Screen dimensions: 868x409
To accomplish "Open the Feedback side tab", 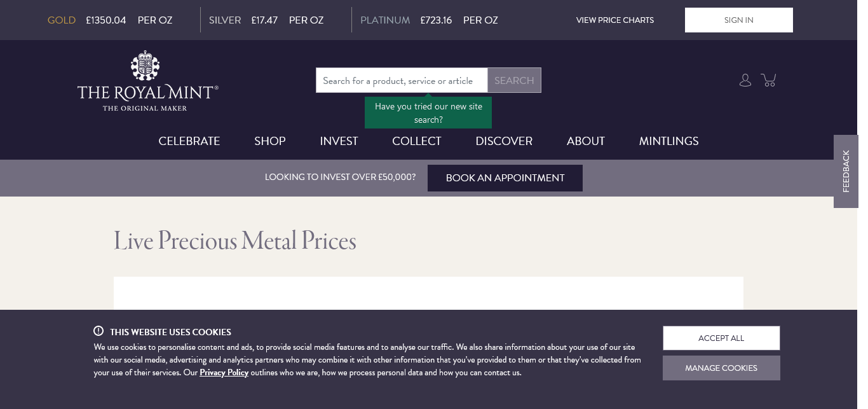I will coord(846,171).
